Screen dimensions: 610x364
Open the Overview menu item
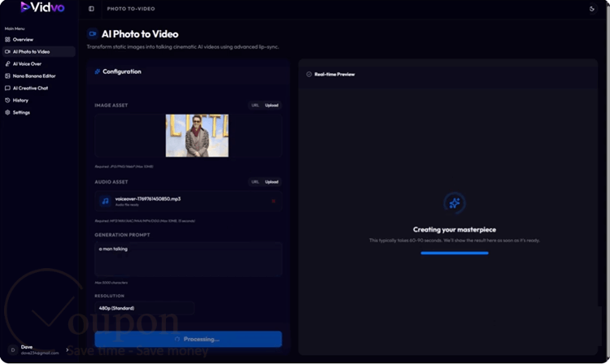[x=38, y=40]
